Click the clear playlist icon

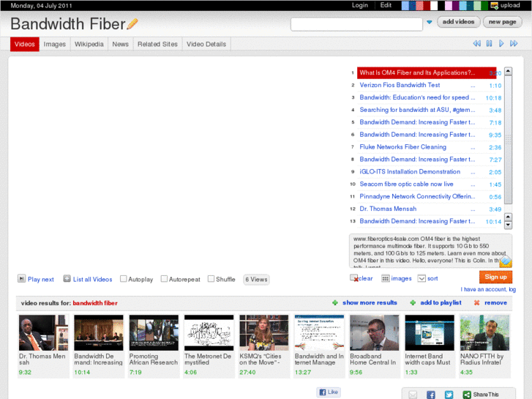[x=354, y=278]
